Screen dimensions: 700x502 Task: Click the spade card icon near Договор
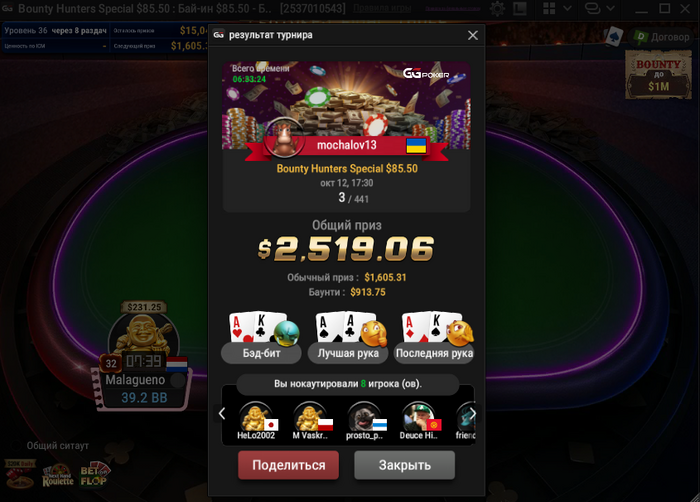614,37
